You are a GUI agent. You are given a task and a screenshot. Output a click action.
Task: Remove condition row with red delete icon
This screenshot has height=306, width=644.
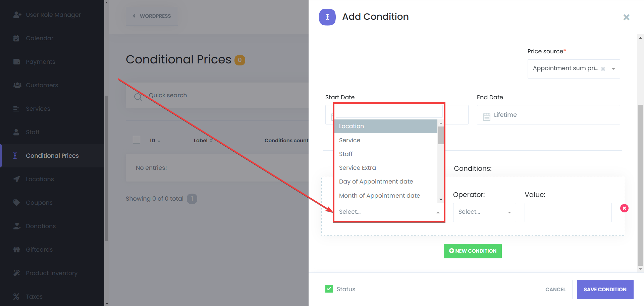pyautogui.click(x=624, y=208)
